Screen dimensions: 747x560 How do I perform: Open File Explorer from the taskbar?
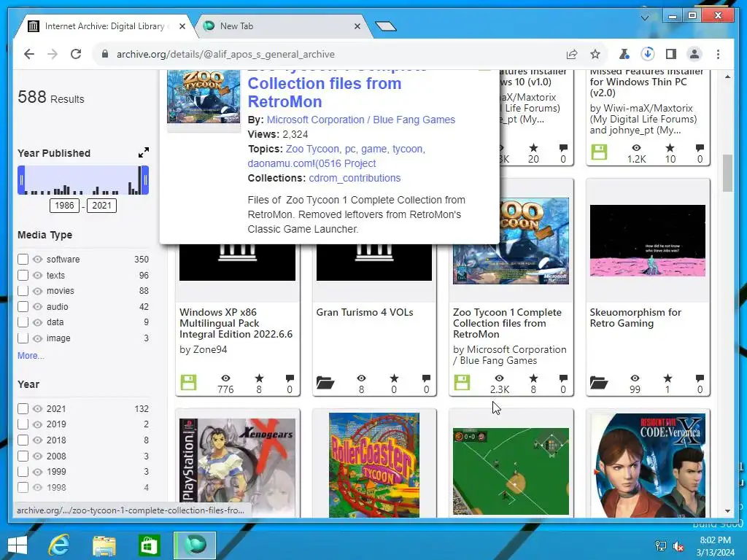click(x=104, y=545)
